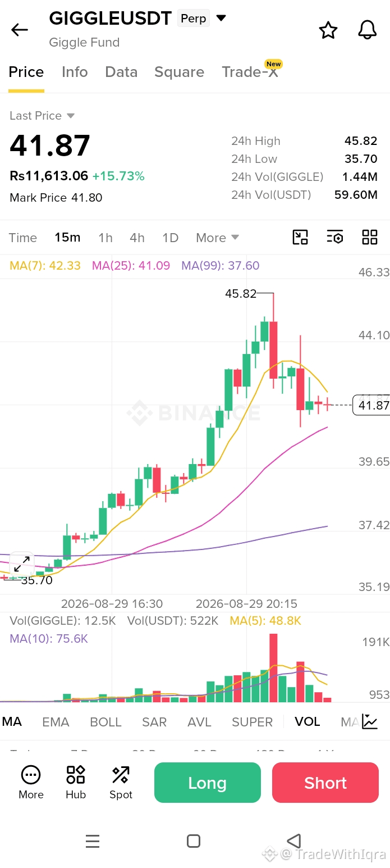
Task: Tap the MA(25): 41.09 label
Action: (131, 266)
